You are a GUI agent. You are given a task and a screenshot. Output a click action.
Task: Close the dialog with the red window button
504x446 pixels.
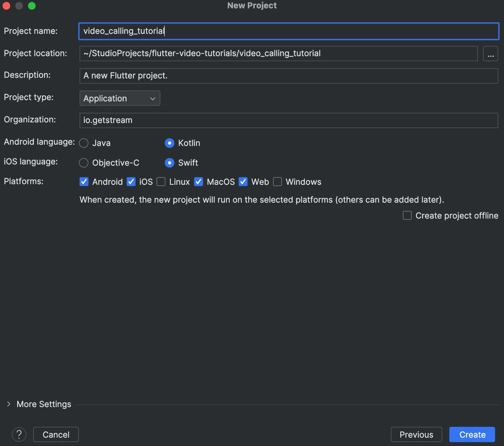[6, 6]
